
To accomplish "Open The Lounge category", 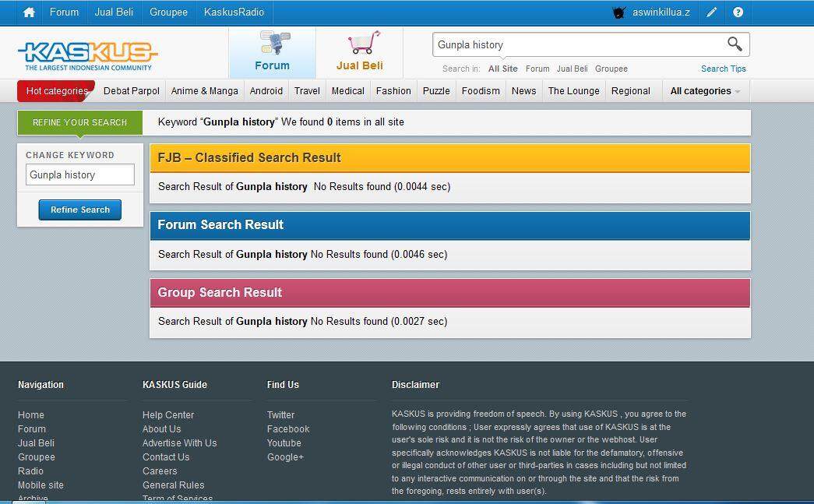I will pyautogui.click(x=573, y=91).
